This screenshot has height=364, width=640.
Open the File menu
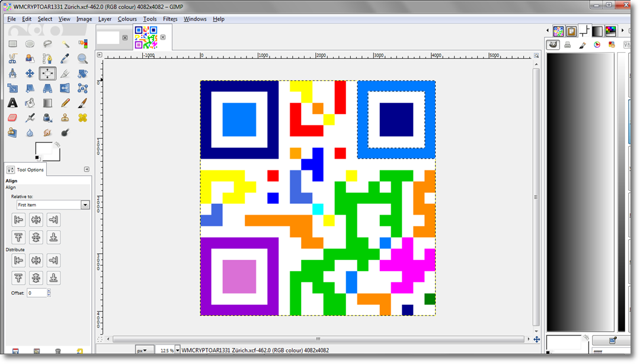pos(11,19)
